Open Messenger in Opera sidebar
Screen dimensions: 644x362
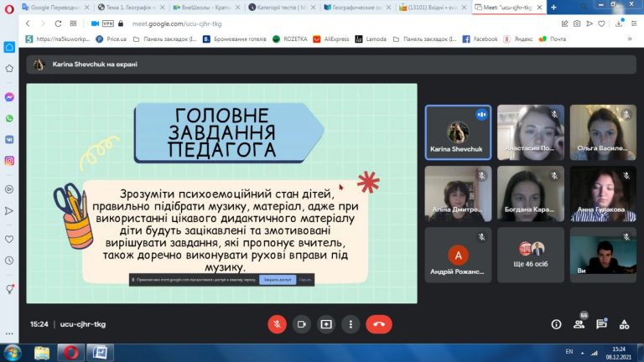(9, 97)
